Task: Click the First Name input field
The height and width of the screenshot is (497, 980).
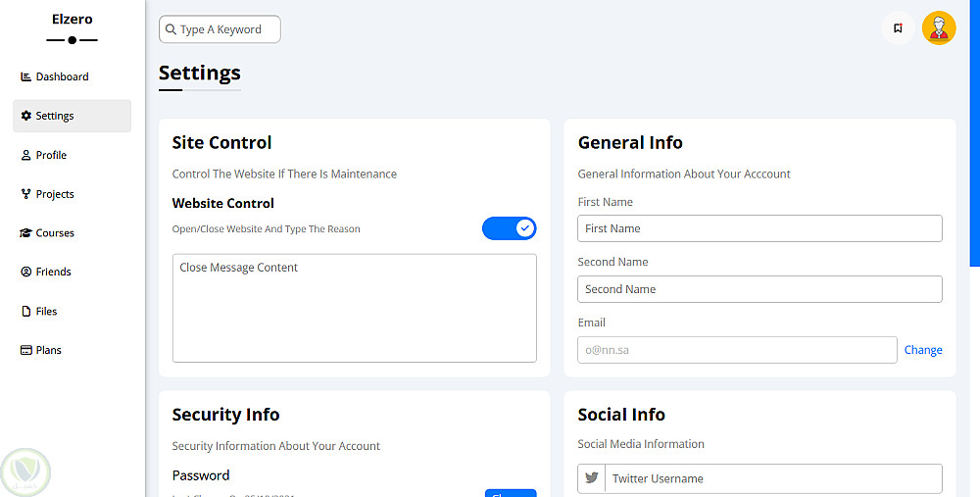Action: 759,228
